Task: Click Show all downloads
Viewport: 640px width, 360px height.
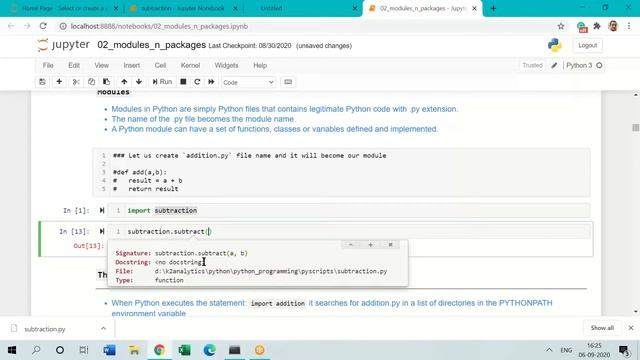Action: tap(602, 328)
